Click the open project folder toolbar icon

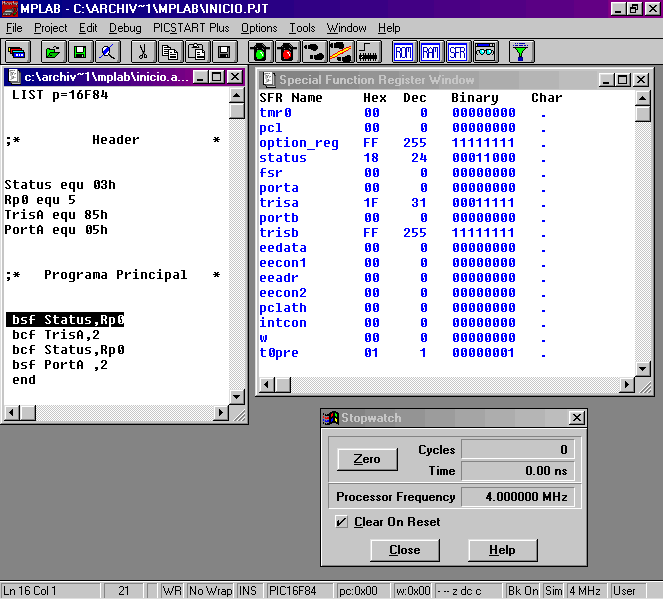tap(52, 51)
